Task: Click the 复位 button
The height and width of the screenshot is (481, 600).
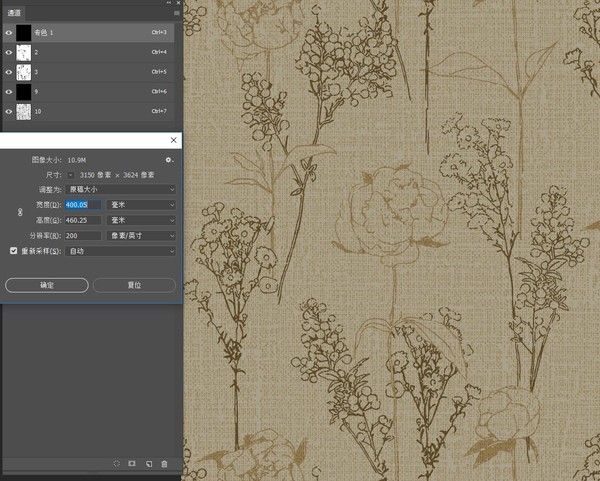Action: click(x=134, y=285)
